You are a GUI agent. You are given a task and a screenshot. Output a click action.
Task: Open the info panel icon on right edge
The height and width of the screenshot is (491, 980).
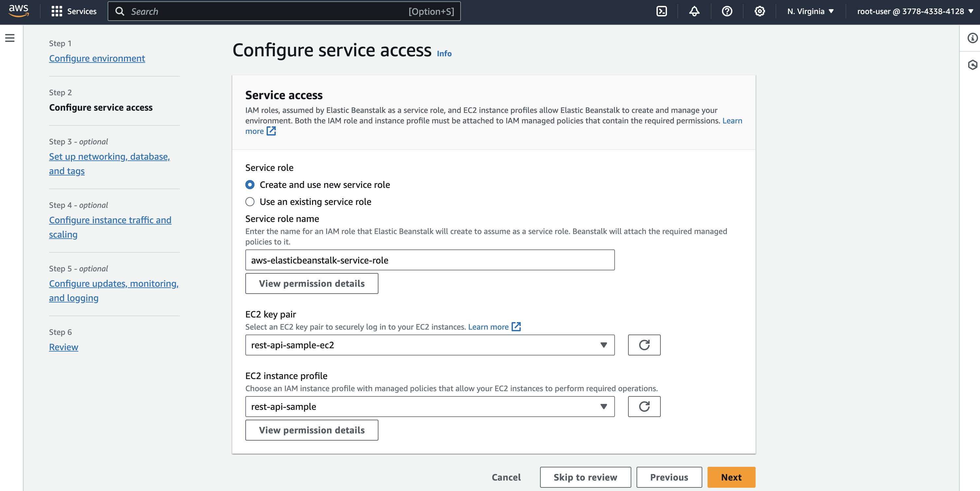972,38
